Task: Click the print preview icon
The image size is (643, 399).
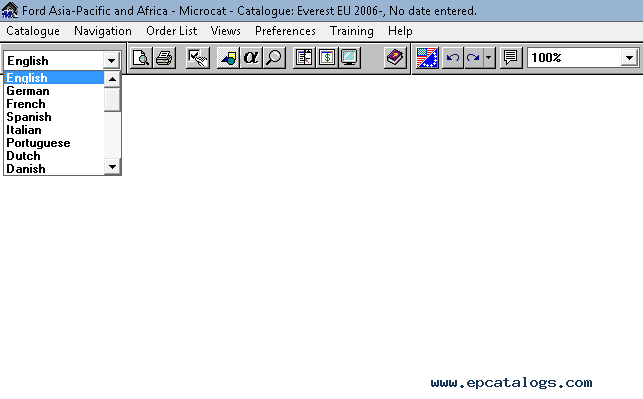Action: pyautogui.click(x=141, y=58)
